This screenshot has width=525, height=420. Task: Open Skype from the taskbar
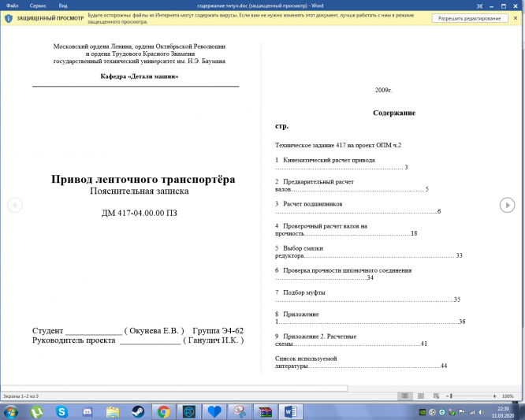point(61,411)
